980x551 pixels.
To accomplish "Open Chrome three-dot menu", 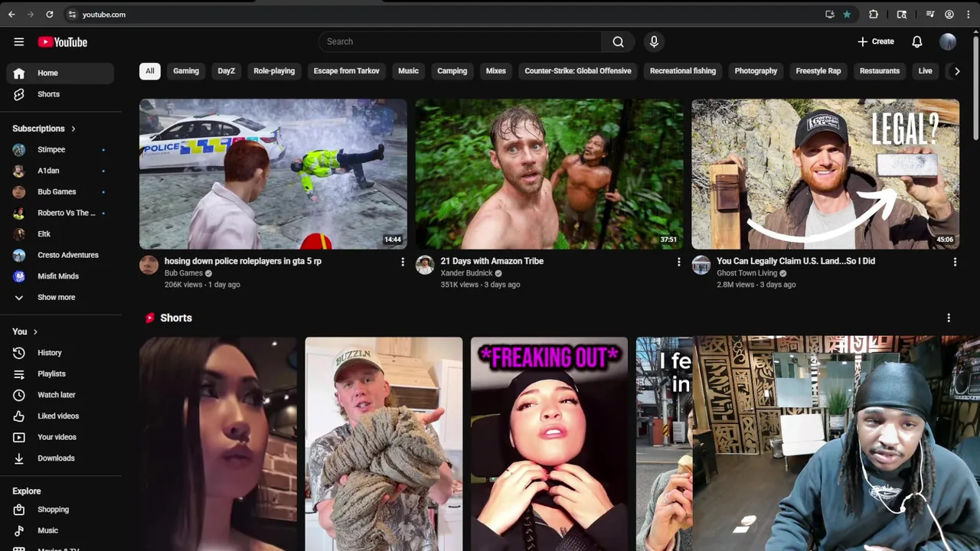I will [969, 15].
